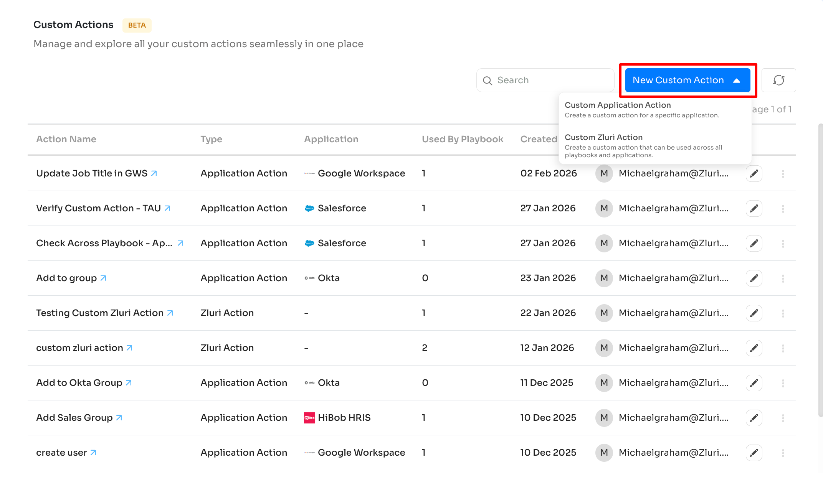Click edit pencil for Add Sales Group row
823x504 pixels.
click(x=754, y=418)
